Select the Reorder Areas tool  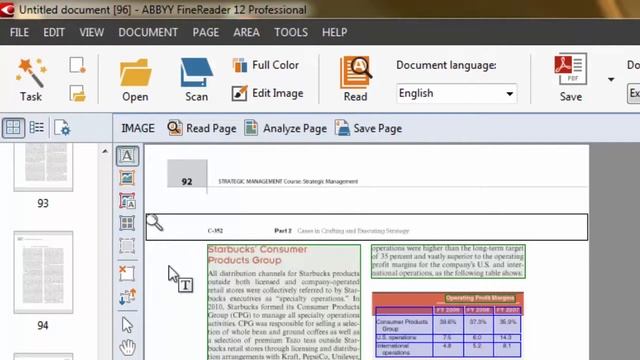(127, 297)
